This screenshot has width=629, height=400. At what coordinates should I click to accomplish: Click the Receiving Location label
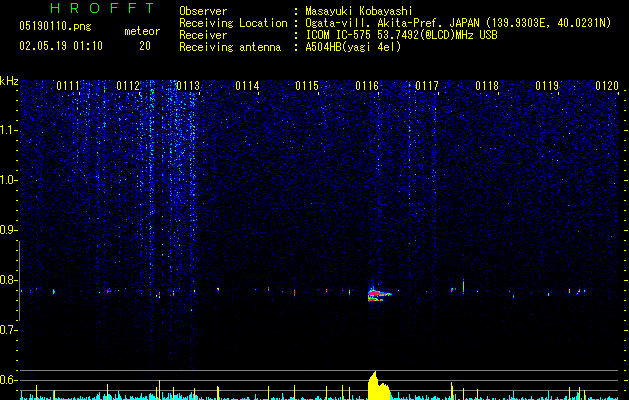click(233, 23)
